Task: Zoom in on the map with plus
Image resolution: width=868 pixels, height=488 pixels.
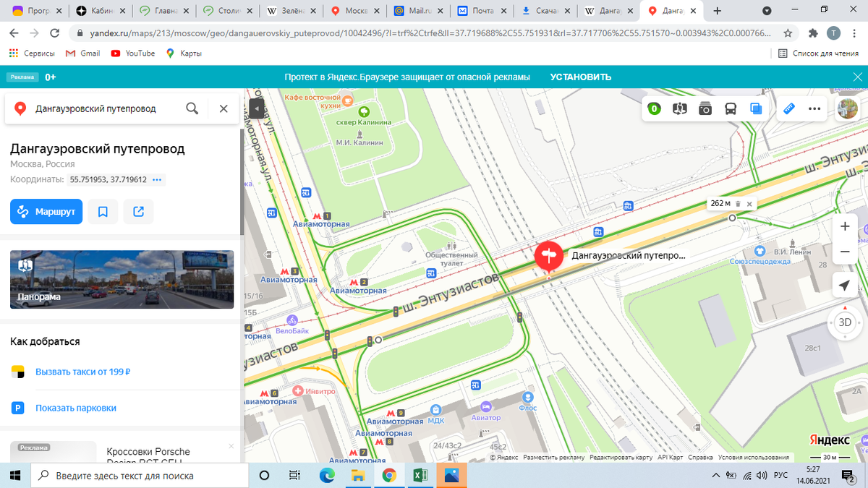Action: (x=845, y=226)
